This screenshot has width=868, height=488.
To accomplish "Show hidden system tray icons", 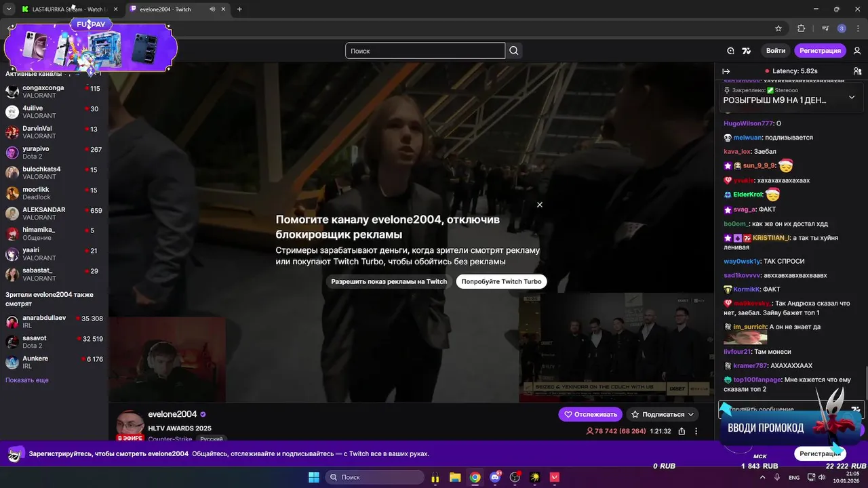I will (762, 477).
